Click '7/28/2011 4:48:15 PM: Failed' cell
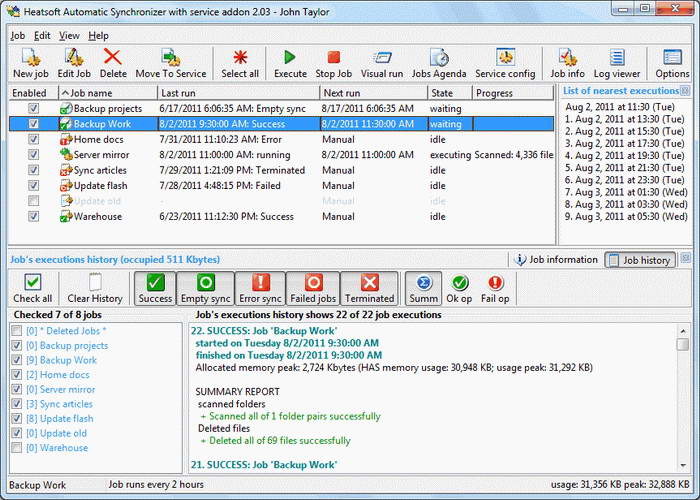This screenshot has height=500, width=700. (x=220, y=186)
